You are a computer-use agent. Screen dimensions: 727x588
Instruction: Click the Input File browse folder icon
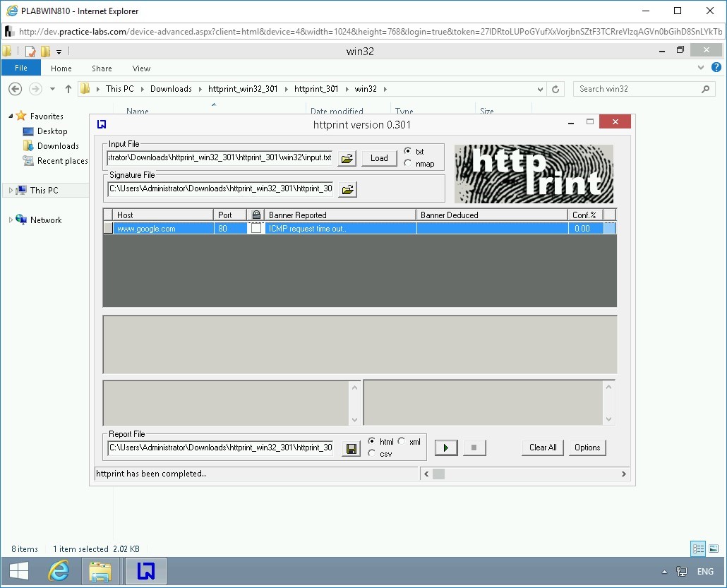coord(347,158)
